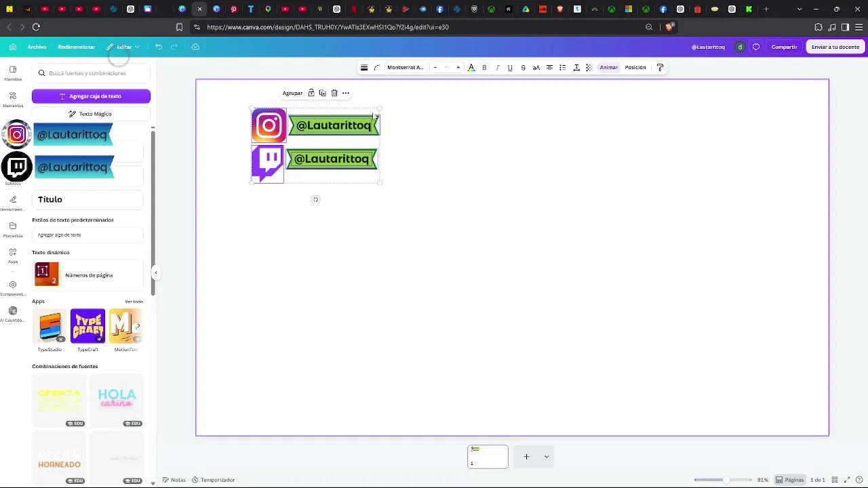Select the Instagram logo on canvas
The width and height of the screenshot is (868, 488).
click(x=269, y=125)
